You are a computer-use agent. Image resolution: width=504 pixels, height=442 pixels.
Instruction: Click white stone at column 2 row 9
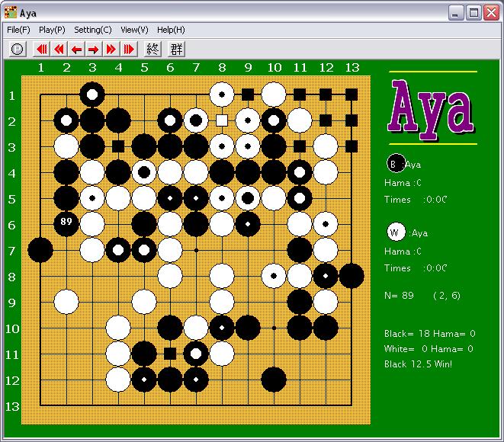66,302
